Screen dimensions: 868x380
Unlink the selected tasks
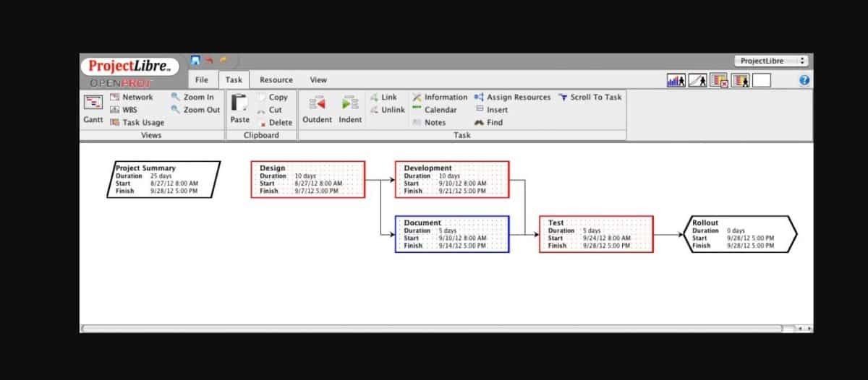[387, 110]
